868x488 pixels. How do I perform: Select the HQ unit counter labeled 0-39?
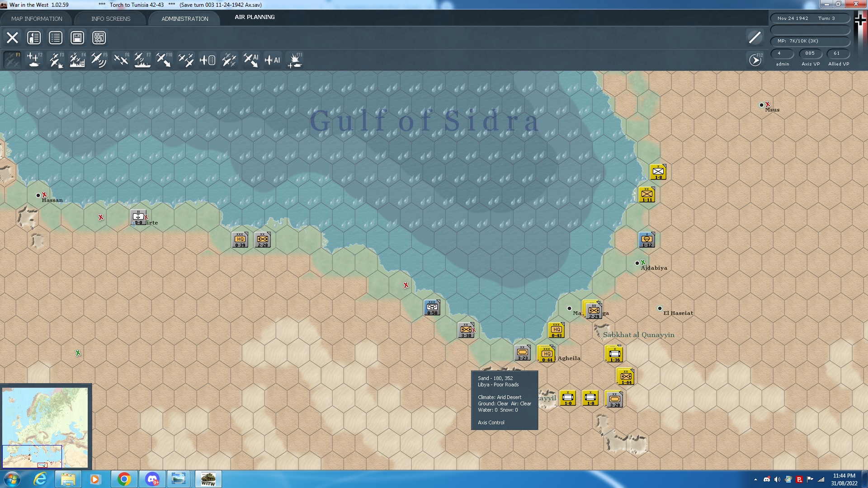(x=240, y=240)
